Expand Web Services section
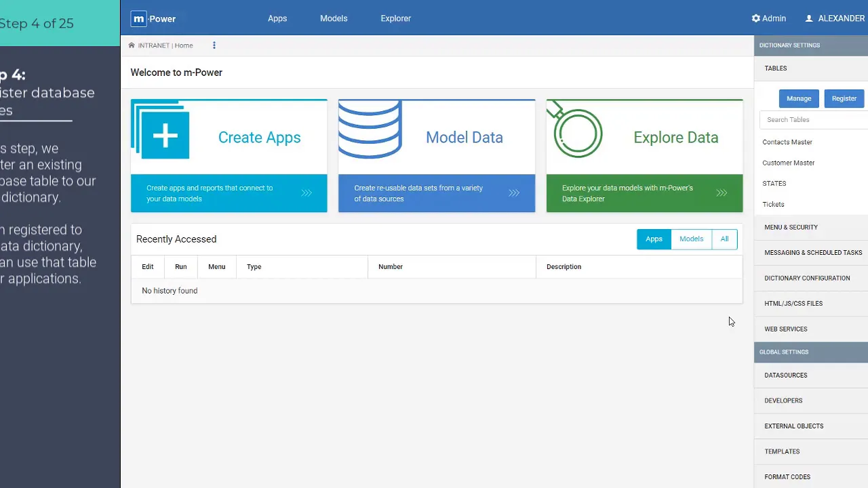Viewport: 868px width, 488px height. pos(811,329)
